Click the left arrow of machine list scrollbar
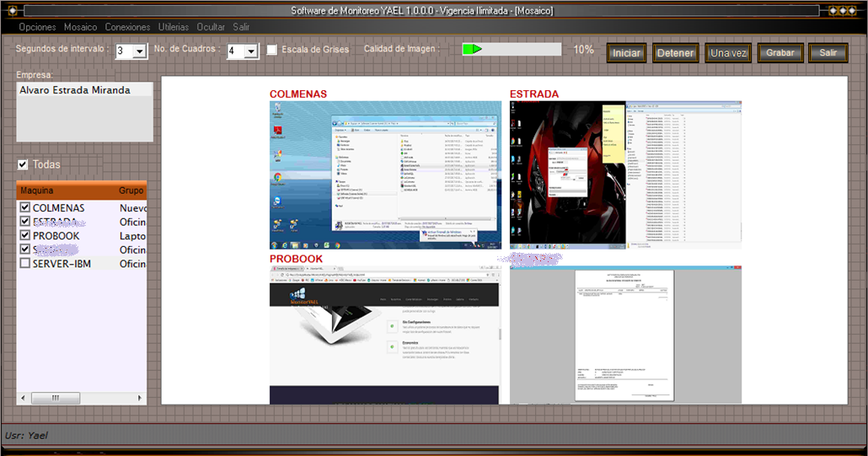Screen dimensions: 868x456 23,398
